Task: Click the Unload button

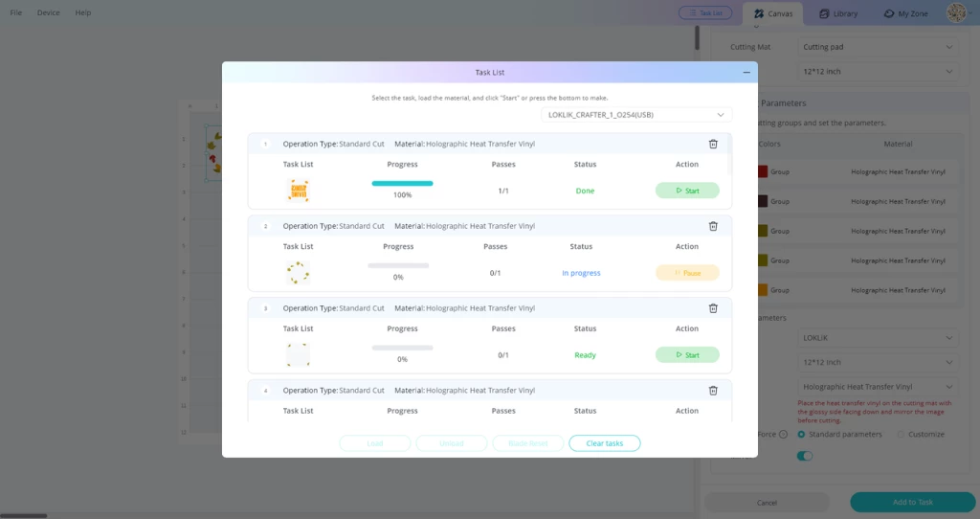Action: click(x=452, y=443)
